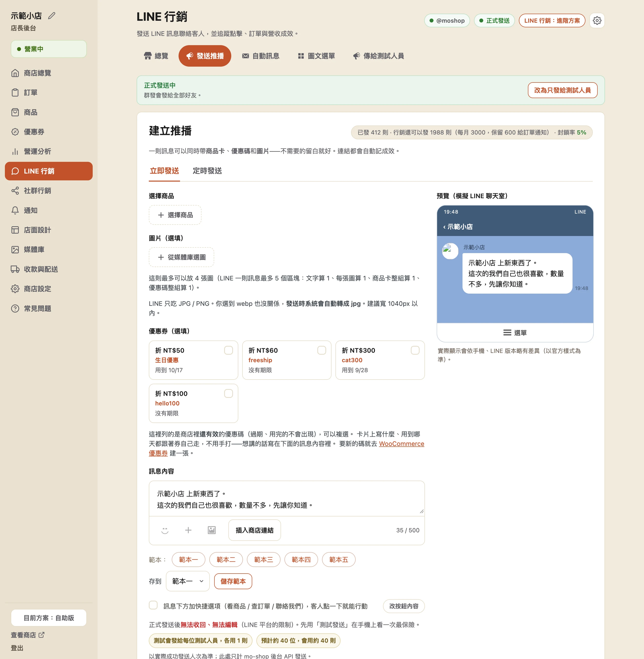Switch to the 圖文選單 tab
Image resolution: width=644 pixels, height=659 pixels.
pyautogui.click(x=316, y=56)
